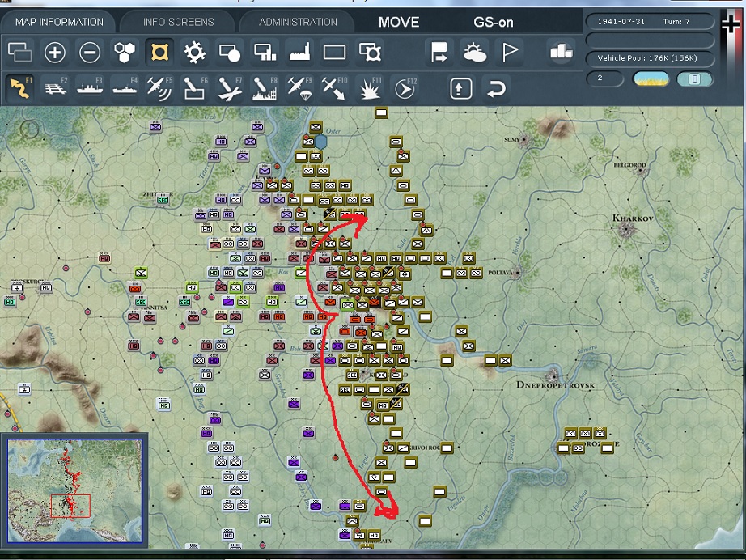Screen dimensions: 746x560
Task: Click the overlapping windows map icon
Action: tap(20, 52)
